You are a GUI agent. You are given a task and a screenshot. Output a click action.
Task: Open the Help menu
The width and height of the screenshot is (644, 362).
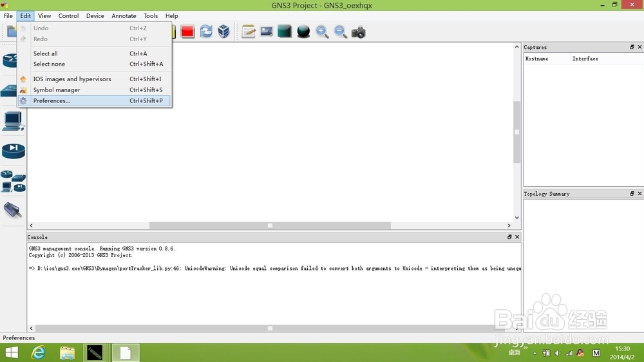(172, 15)
